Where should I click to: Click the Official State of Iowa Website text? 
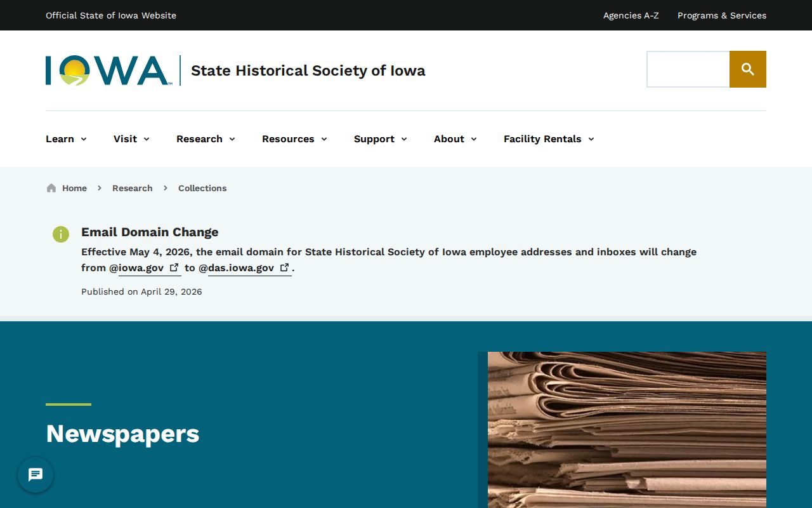[111, 15]
